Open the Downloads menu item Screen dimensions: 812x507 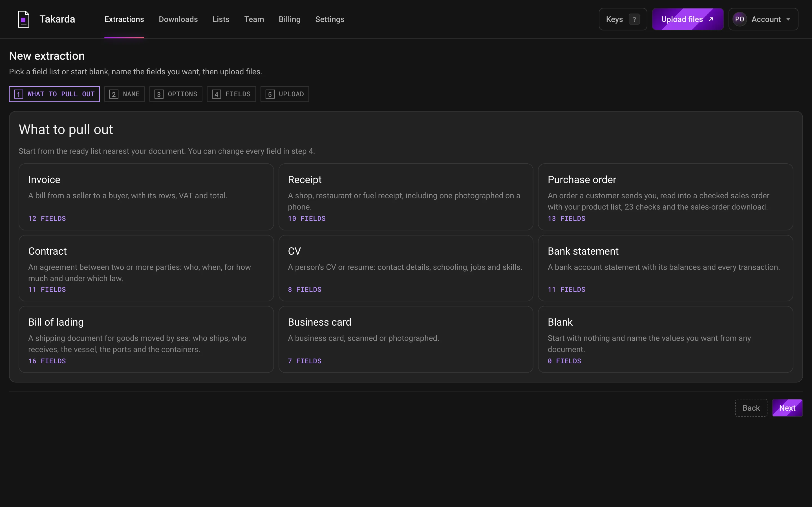tap(178, 19)
